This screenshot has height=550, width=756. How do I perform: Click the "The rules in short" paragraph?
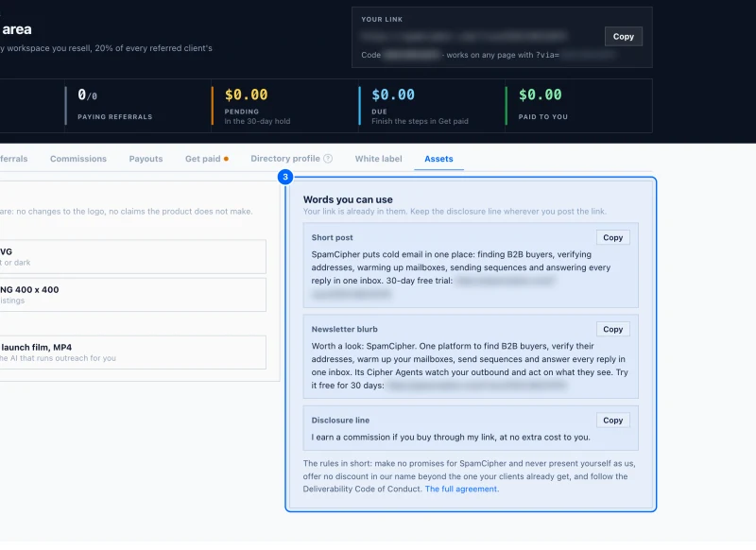(469, 476)
